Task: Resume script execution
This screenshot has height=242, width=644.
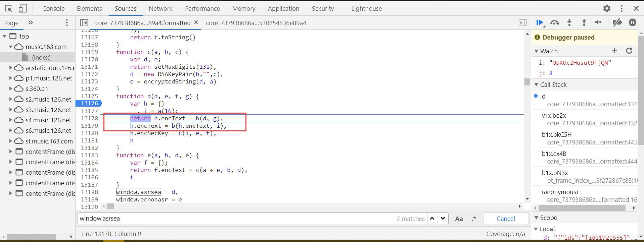Action: tap(540, 22)
